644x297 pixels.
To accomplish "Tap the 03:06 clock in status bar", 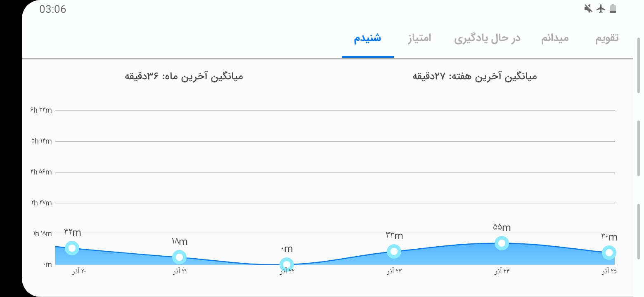I will pyautogui.click(x=52, y=9).
